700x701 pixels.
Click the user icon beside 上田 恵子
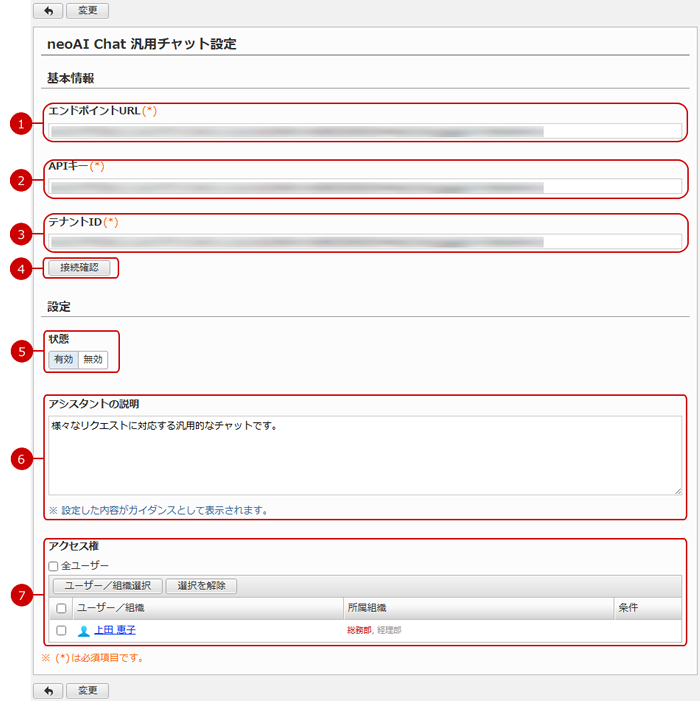click(84, 631)
